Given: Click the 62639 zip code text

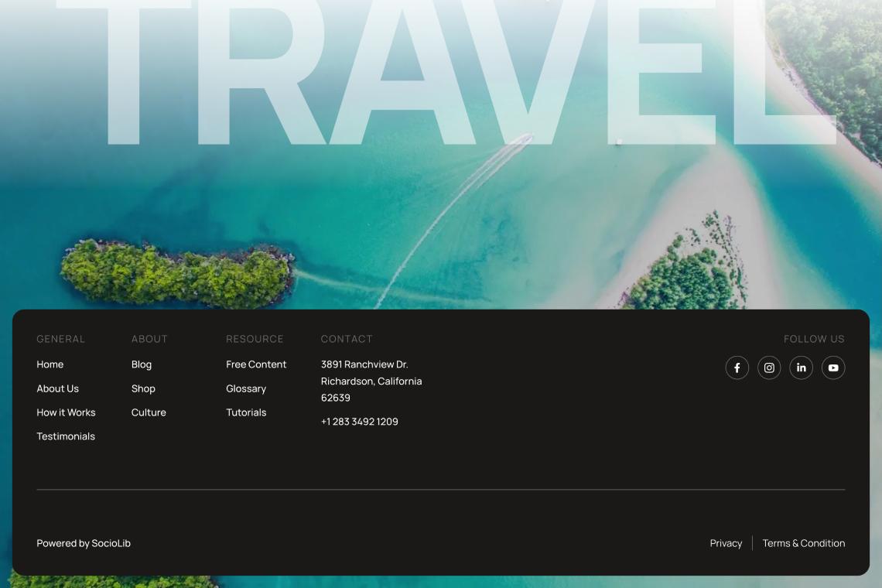Looking at the screenshot, I should (335, 398).
